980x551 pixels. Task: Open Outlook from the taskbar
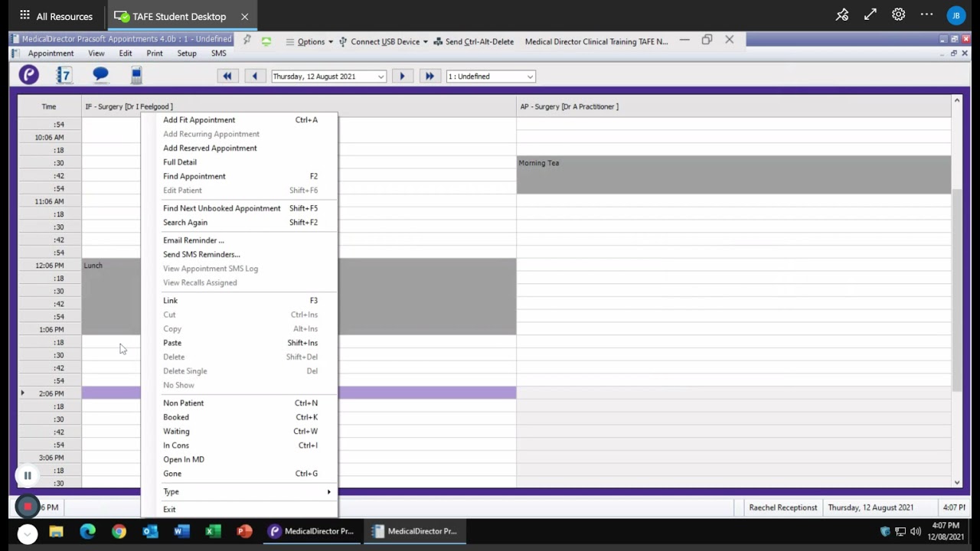click(150, 531)
